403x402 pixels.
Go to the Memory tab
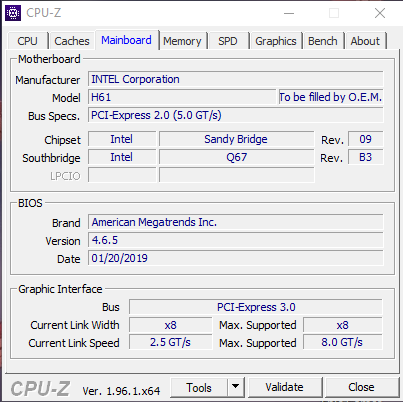pyautogui.click(x=182, y=41)
